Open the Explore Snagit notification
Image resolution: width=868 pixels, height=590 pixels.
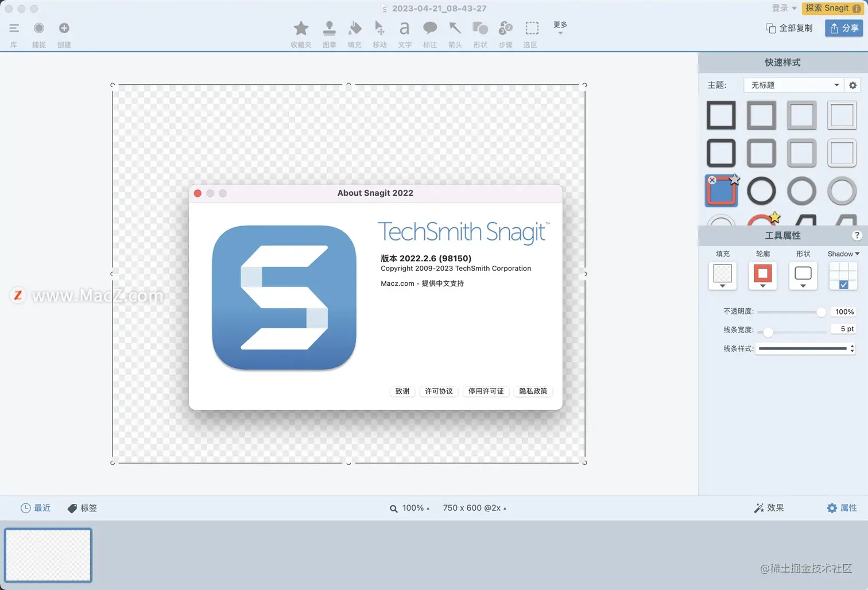coord(832,8)
